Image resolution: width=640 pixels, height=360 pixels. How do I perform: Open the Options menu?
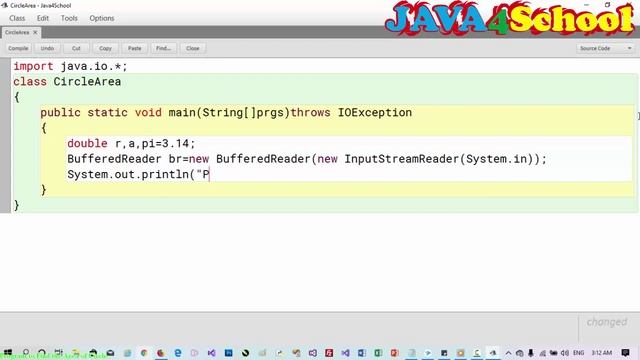tap(102, 18)
